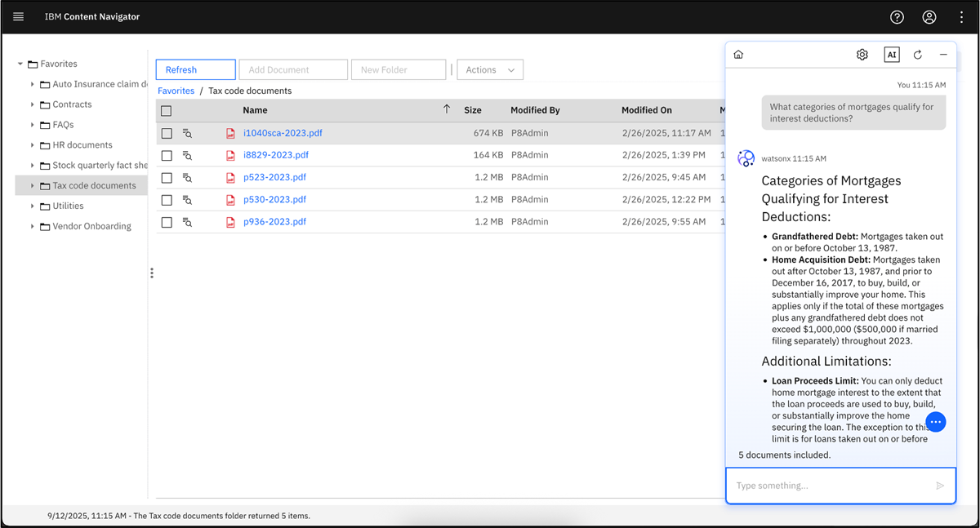This screenshot has width=980, height=528.
Task: Sort by Modified On column header
Action: coord(647,110)
